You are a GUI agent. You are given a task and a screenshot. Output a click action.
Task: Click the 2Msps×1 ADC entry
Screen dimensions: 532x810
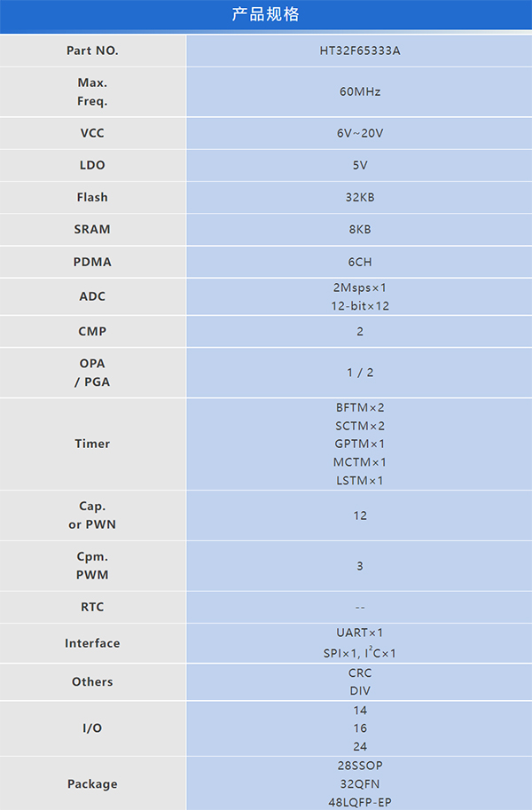[x=359, y=287]
